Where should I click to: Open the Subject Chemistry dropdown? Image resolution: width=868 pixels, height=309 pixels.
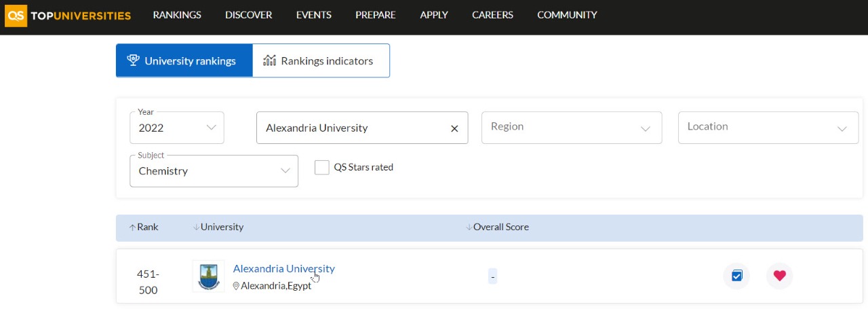(214, 171)
